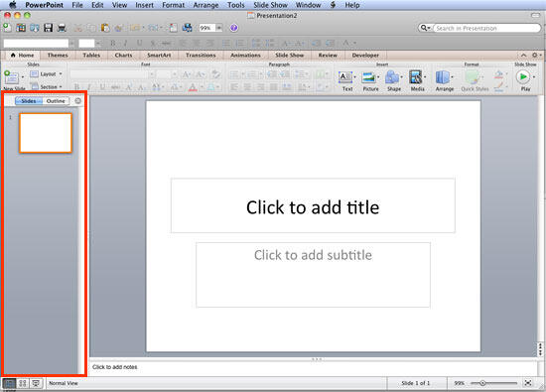Click the 'Click to add title' placeholder

click(313, 205)
